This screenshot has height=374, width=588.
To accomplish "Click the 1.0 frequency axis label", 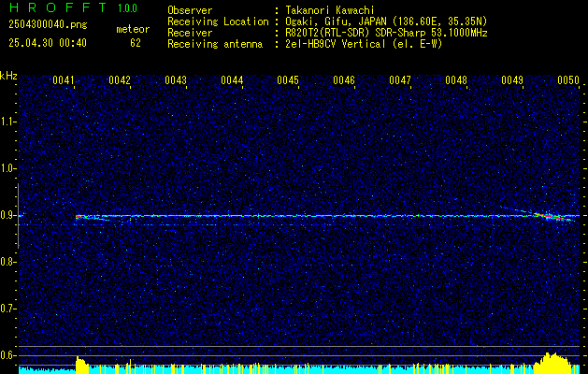I will coord(7,168).
